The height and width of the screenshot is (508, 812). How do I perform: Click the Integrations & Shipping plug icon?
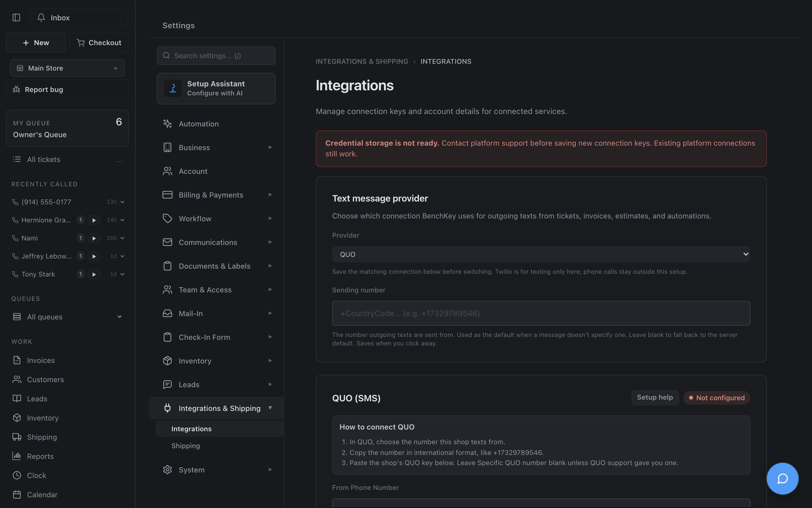point(167,408)
